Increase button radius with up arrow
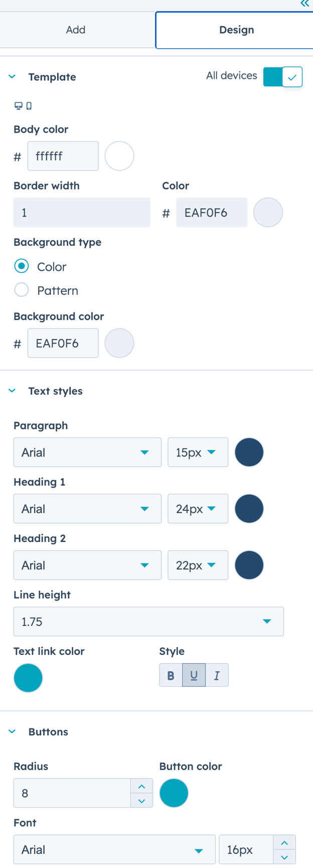The height and width of the screenshot is (868, 313). tap(141, 786)
